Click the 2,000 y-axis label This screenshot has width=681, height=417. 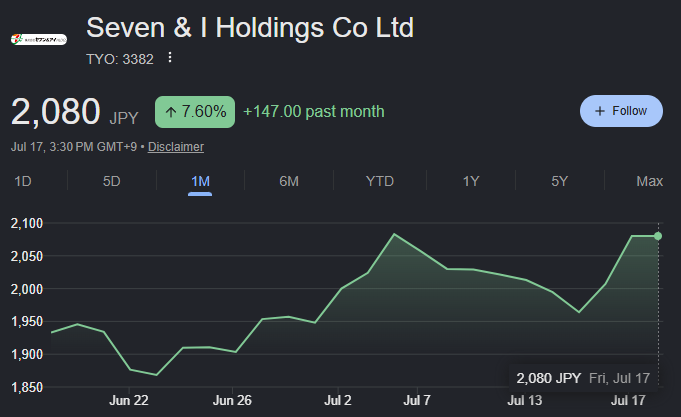(x=27, y=289)
